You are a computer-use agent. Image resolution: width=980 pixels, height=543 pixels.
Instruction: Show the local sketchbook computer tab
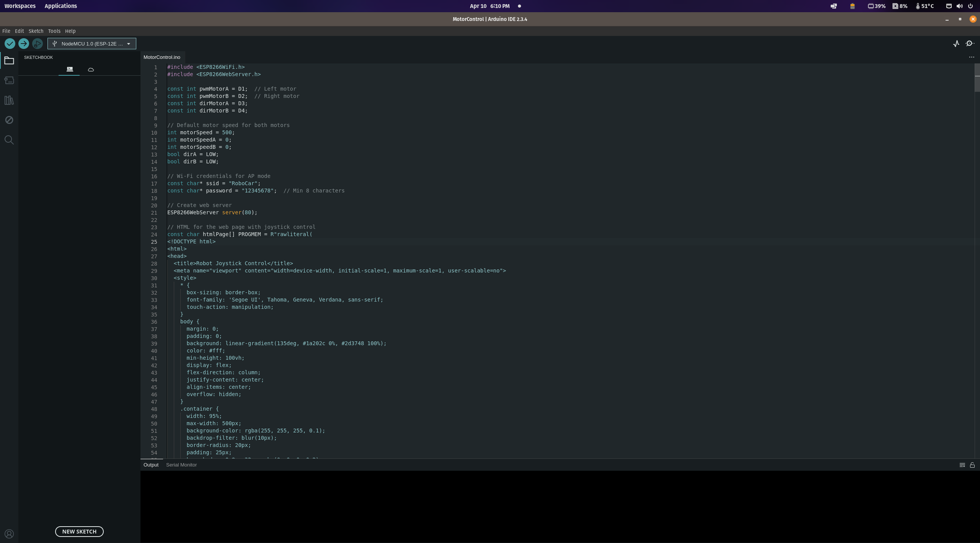coord(69,69)
